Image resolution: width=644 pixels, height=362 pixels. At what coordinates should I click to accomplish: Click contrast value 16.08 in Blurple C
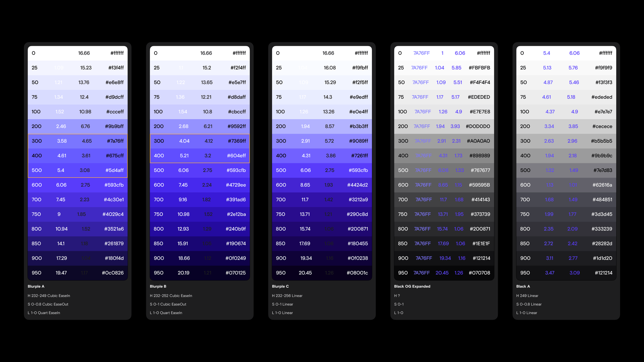[329, 68]
